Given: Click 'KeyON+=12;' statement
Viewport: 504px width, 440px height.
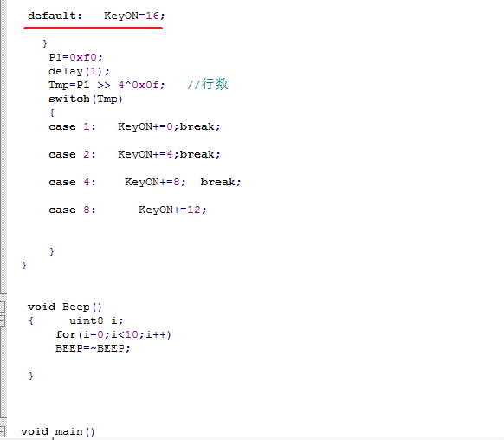Looking at the screenshot, I should 172,210.
